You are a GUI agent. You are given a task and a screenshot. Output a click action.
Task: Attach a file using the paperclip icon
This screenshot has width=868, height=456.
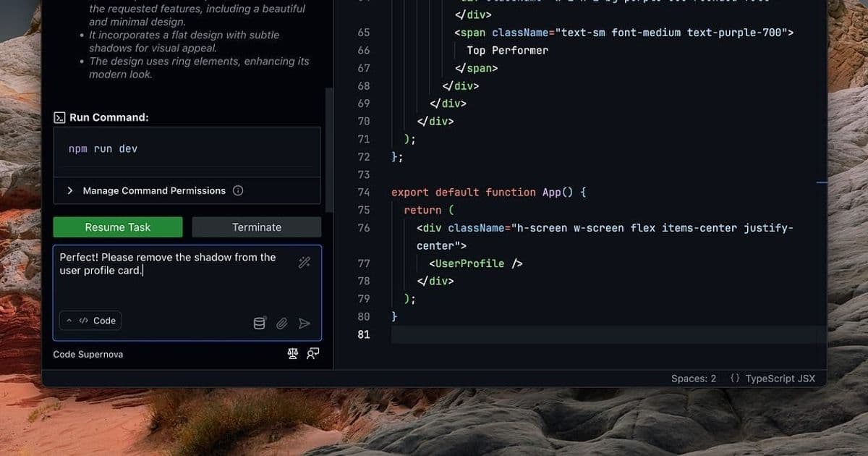click(281, 323)
